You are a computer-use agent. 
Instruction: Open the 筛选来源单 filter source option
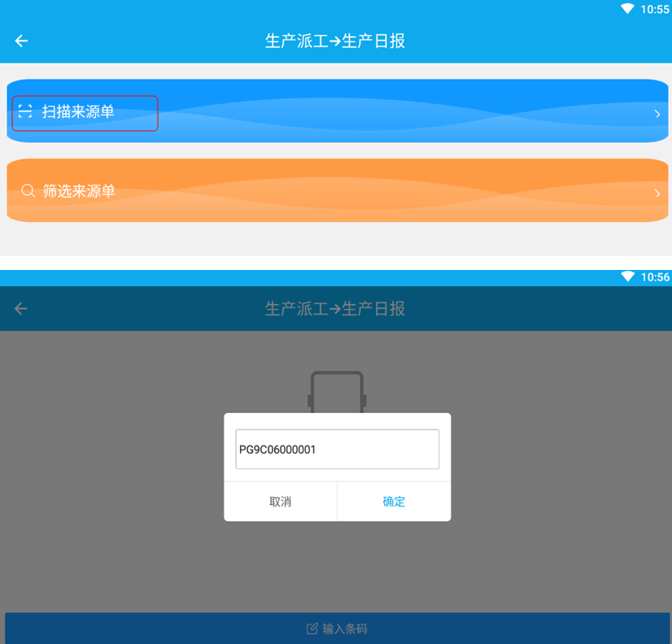(79, 191)
